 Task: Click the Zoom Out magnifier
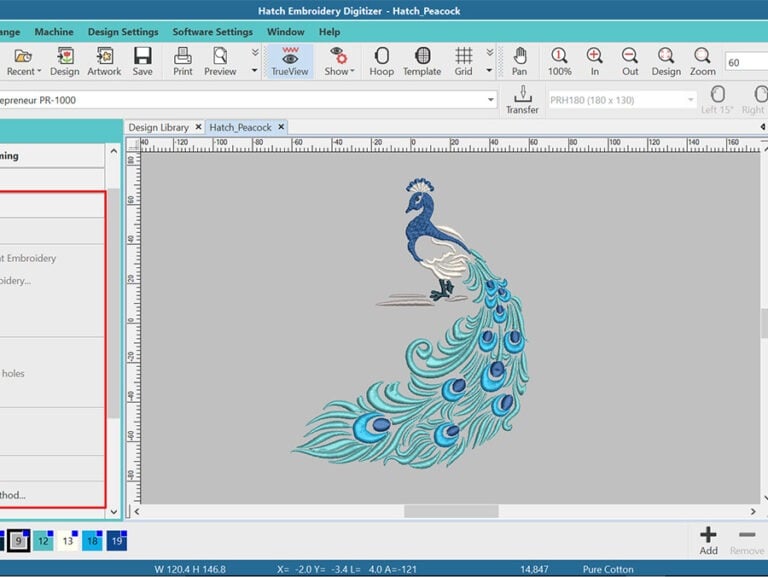(630, 61)
